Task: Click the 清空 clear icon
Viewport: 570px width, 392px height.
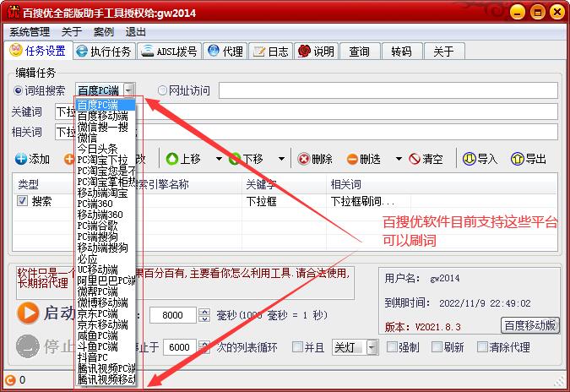Action: pyautogui.click(x=415, y=159)
